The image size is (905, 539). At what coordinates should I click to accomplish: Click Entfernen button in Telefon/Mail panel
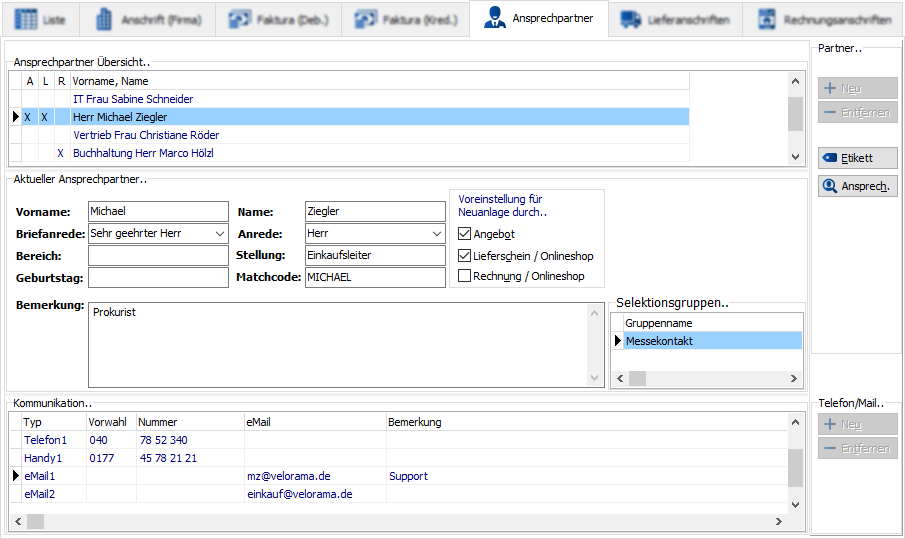[x=858, y=448]
